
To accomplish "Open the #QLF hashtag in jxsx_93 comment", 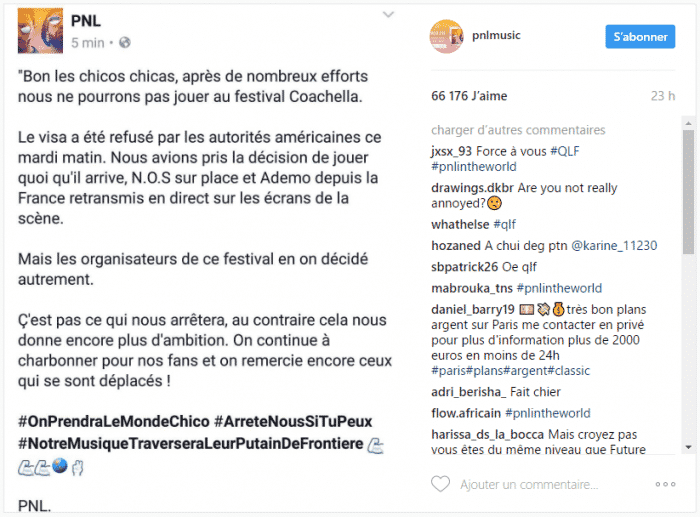I will click(x=564, y=151).
